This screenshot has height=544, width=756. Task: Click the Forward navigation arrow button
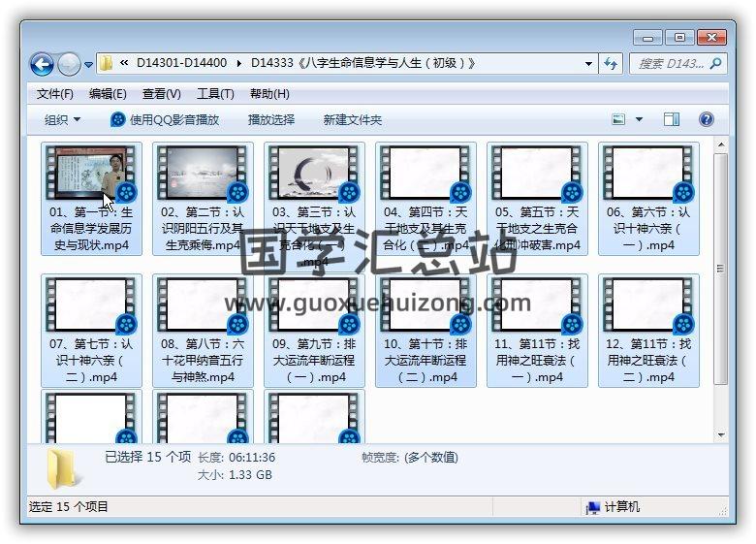click(69, 64)
